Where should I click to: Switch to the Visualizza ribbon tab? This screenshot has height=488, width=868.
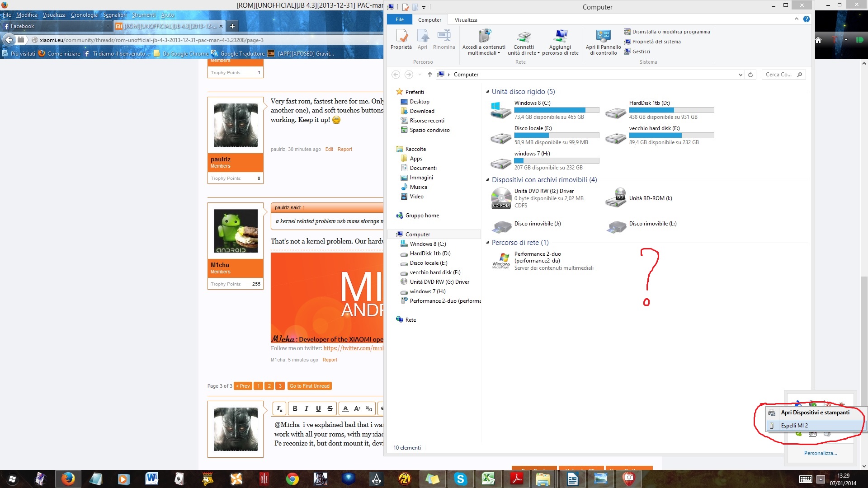pyautogui.click(x=466, y=20)
